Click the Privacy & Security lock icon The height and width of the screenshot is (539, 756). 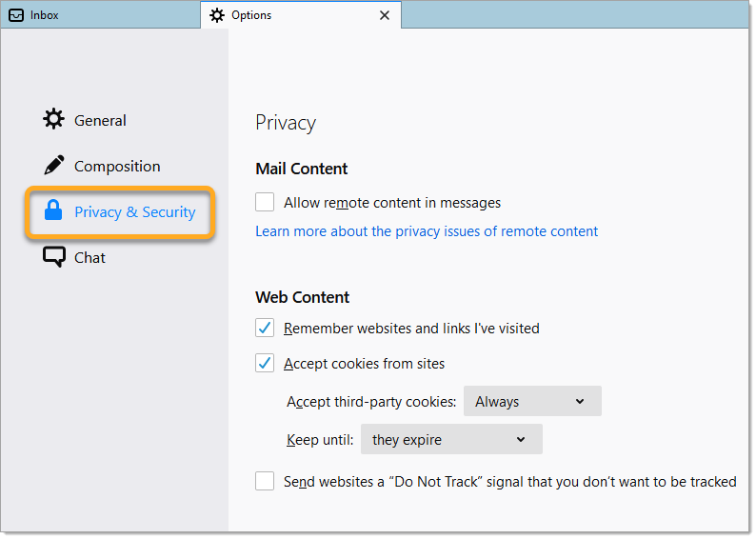click(x=53, y=211)
